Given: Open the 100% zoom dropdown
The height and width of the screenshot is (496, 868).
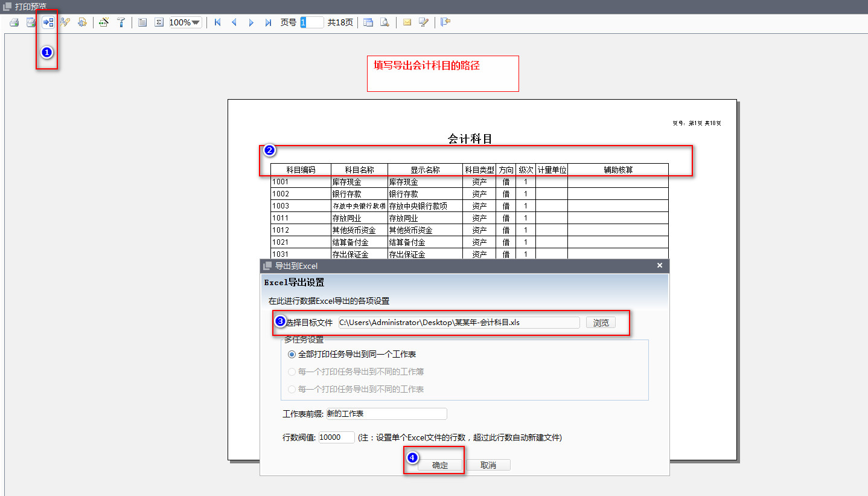Looking at the screenshot, I should 196,22.
